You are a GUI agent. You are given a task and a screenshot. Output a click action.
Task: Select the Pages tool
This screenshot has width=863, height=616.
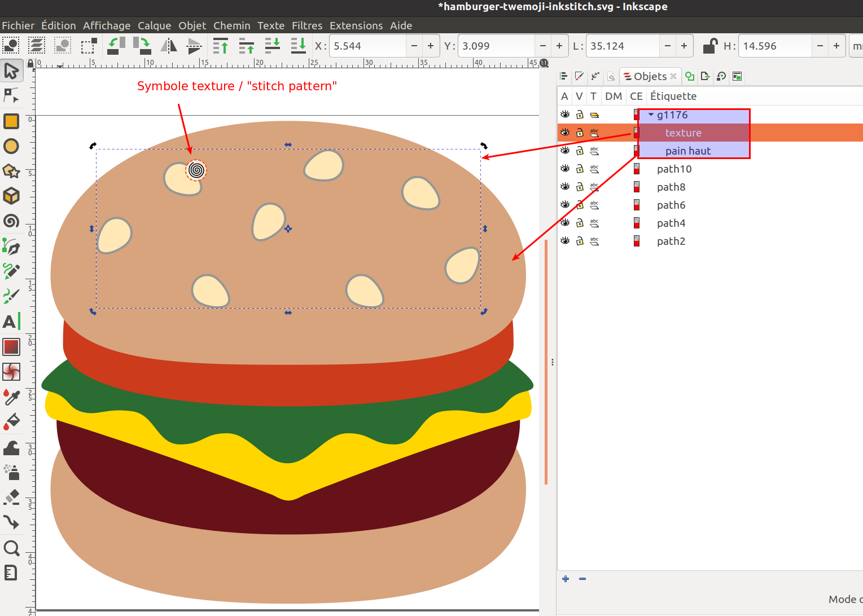(11, 573)
